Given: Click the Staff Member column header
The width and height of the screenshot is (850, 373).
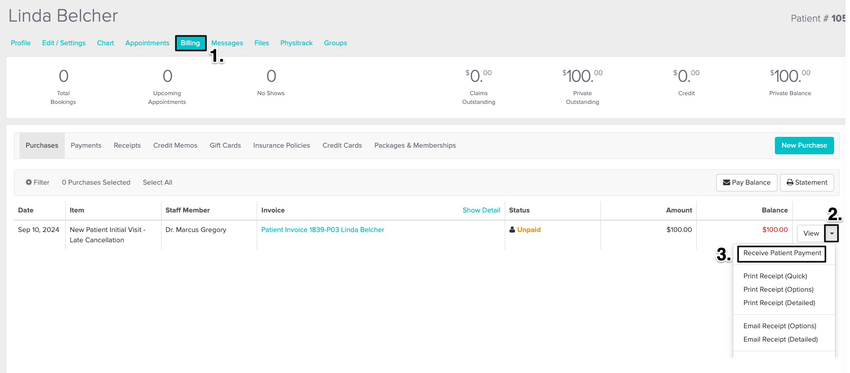Looking at the screenshot, I should (x=187, y=210).
